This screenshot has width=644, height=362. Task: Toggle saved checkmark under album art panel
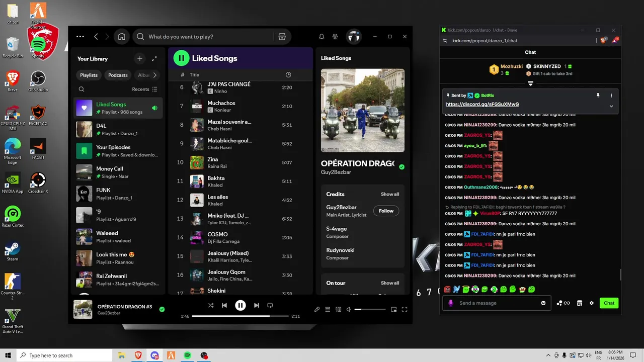click(401, 167)
